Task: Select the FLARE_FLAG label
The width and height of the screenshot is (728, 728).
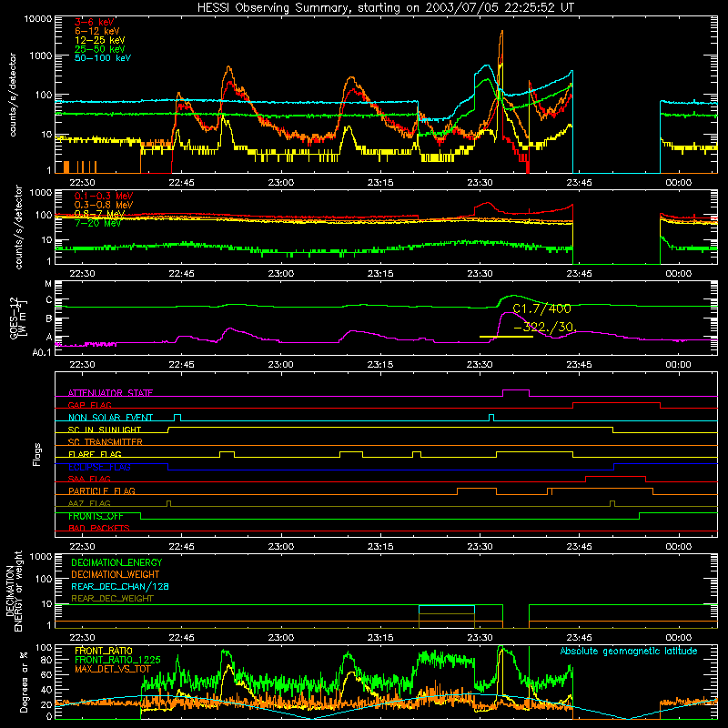Action: [95, 454]
